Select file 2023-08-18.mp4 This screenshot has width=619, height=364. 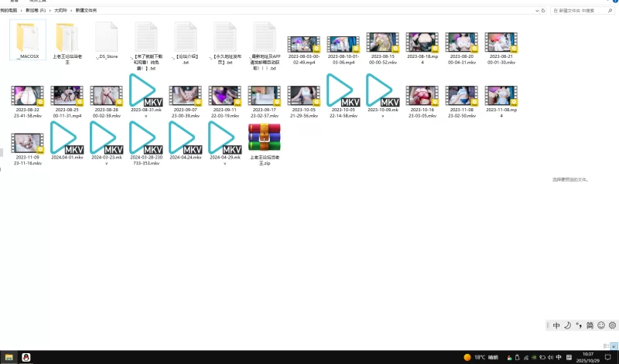point(422,48)
